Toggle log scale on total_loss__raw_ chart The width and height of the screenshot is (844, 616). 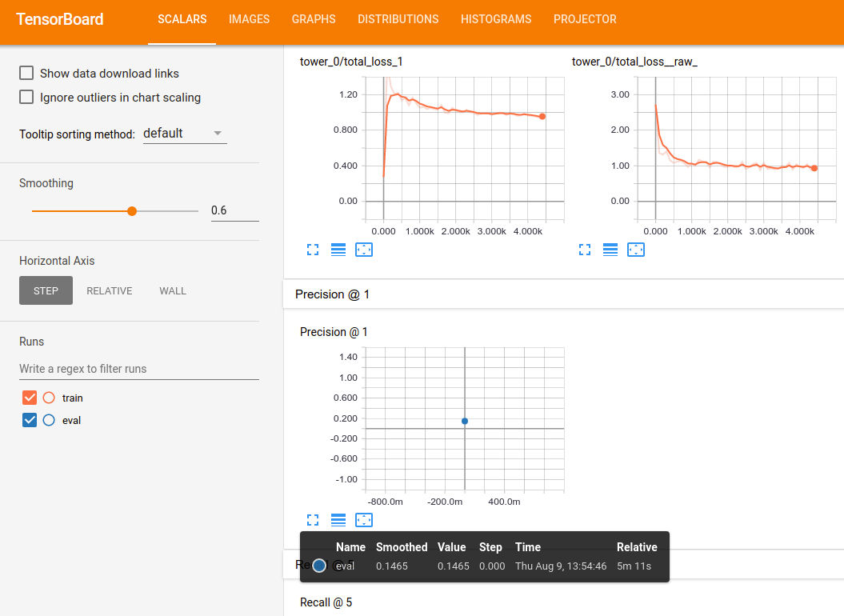(610, 250)
